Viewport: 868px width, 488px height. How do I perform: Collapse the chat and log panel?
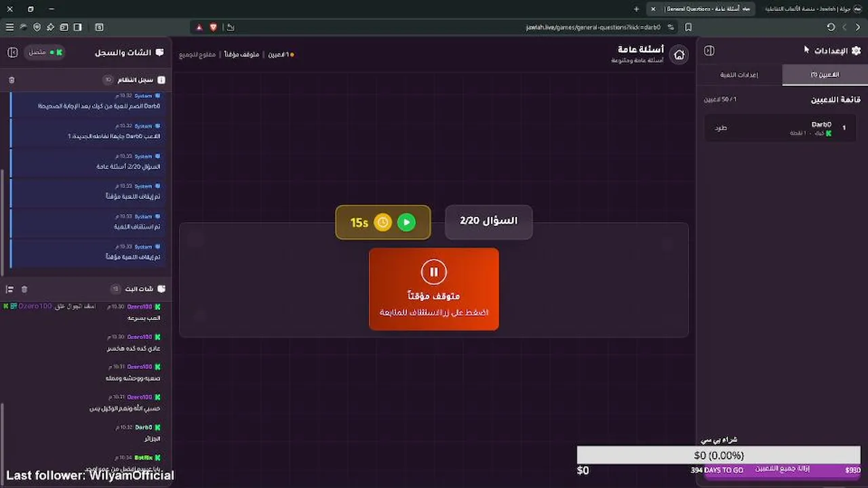coord(12,52)
